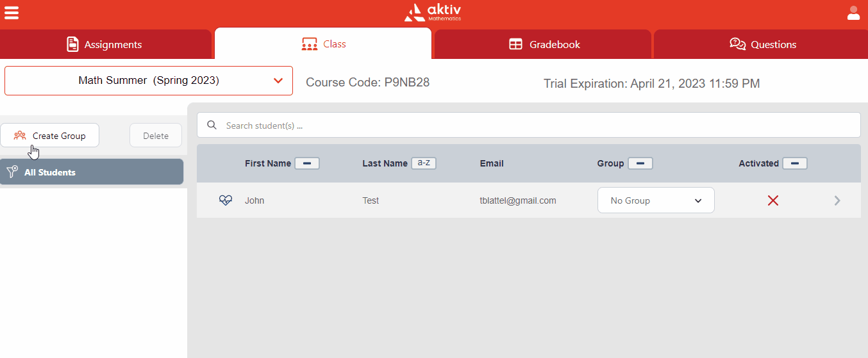Click the Create Group button
The height and width of the screenshot is (358, 868).
point(49,135)
